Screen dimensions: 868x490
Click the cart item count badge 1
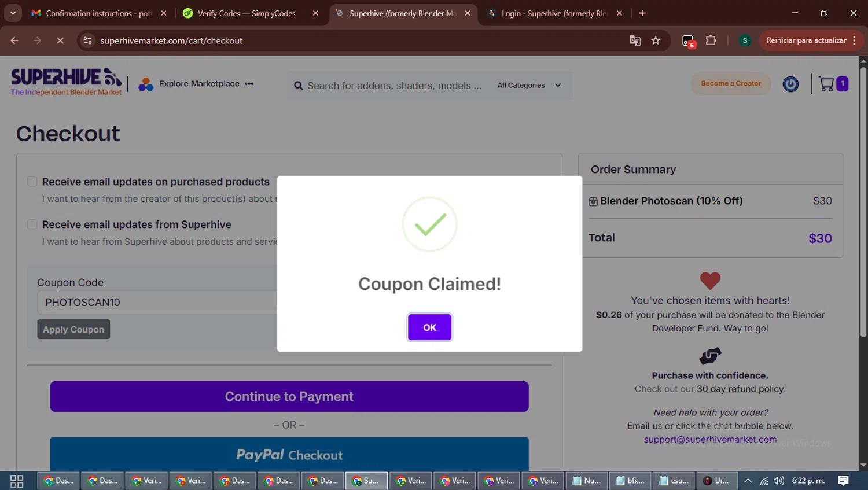pos(843,84)
